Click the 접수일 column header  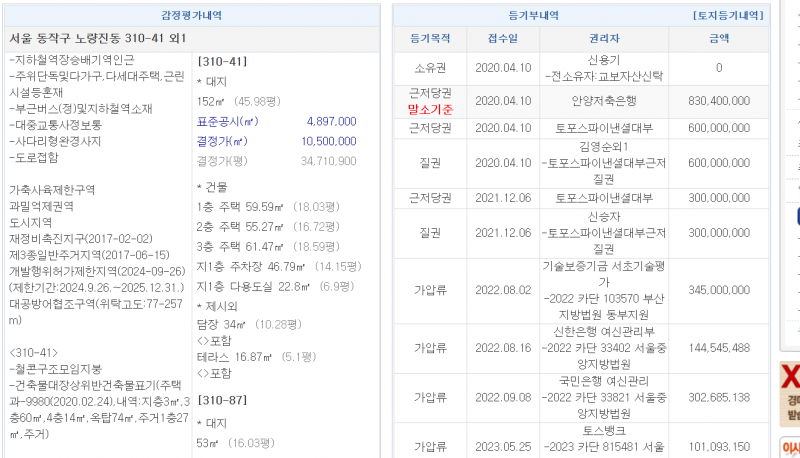click(502, 38)
